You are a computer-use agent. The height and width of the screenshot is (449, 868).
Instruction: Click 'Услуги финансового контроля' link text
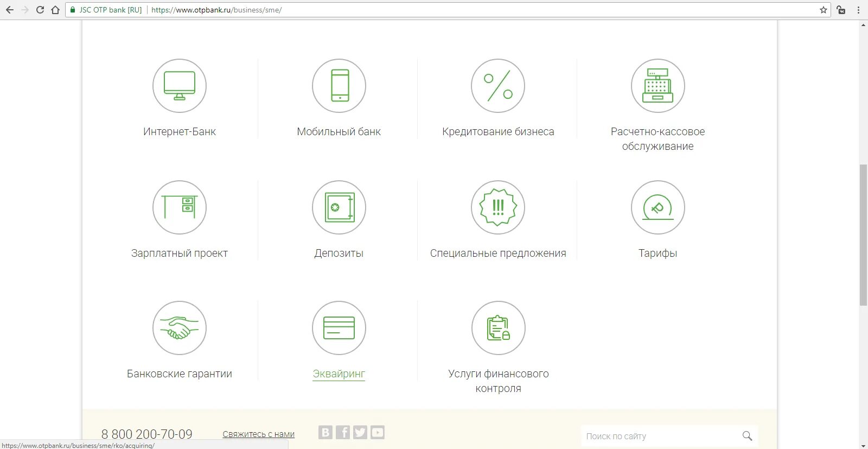coord(498,381)
